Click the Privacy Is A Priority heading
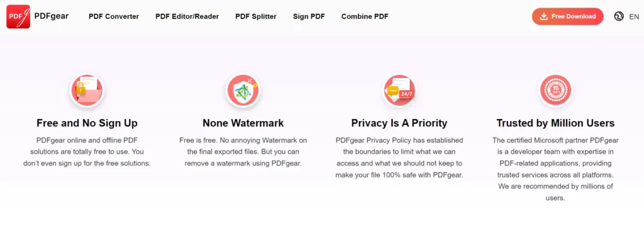This screenshot has width=644, height=235. point(399,123)
